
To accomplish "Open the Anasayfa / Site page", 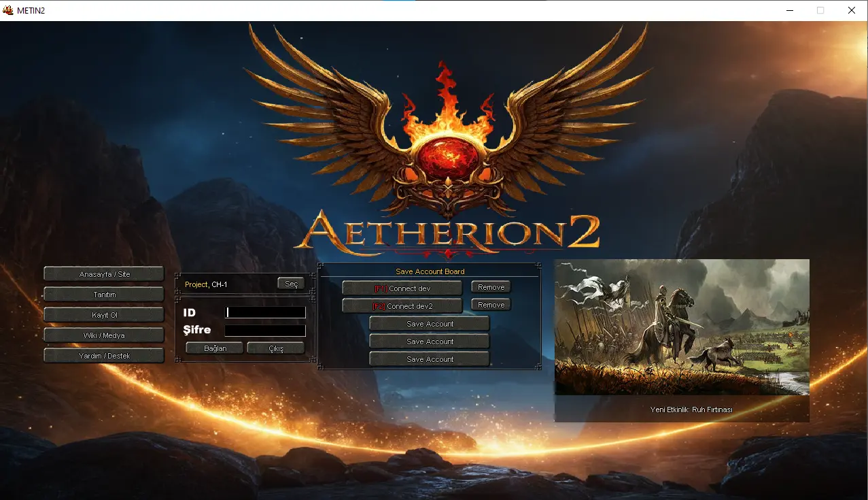I will click(104, 274).
